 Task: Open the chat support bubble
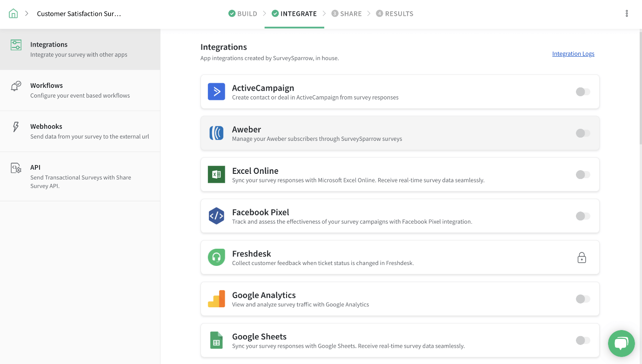[622, 344]
